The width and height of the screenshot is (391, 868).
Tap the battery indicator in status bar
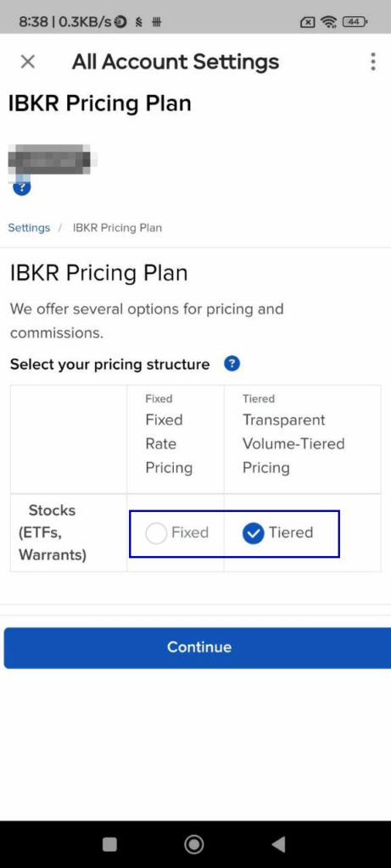click(x=355, y=22)
